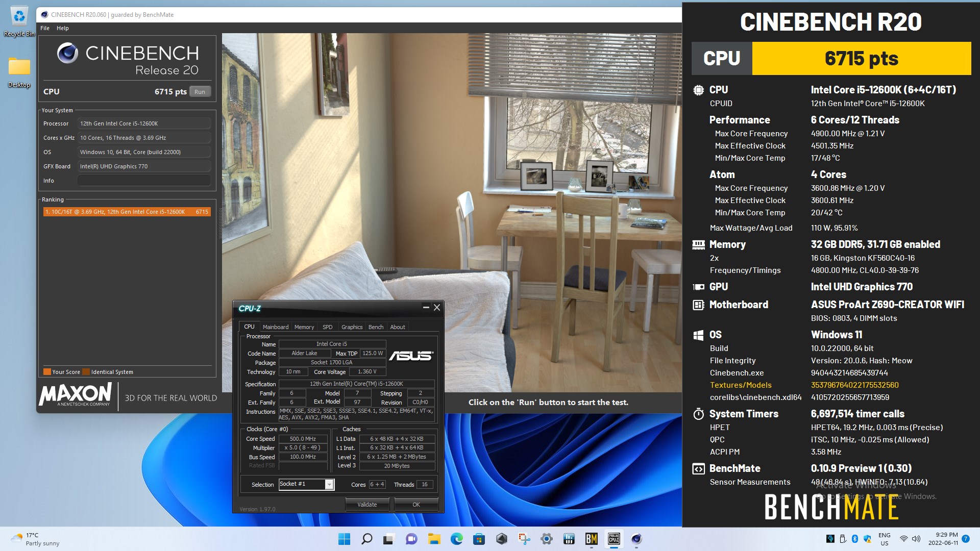Select the 10C/16T ranking entry
The width and height of the screenshot is (980, 551).
[127, 212]
